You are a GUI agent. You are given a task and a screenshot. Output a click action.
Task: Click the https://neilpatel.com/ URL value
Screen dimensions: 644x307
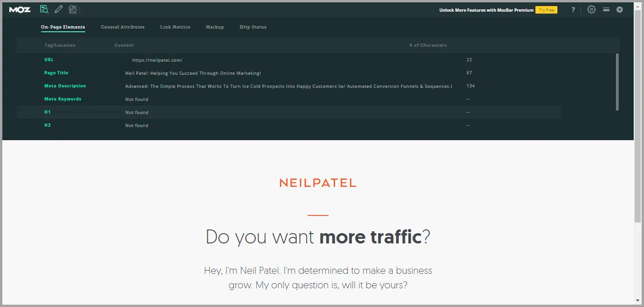(157, 60)
